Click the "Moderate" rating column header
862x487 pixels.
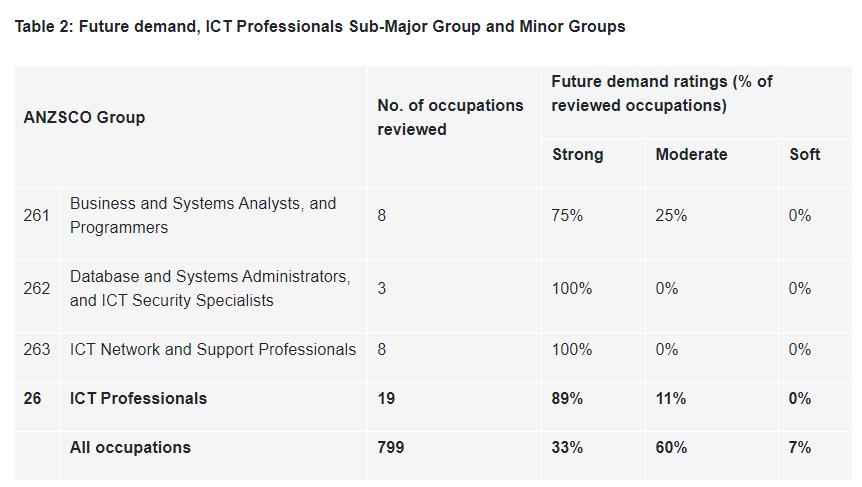coord(691,154)
